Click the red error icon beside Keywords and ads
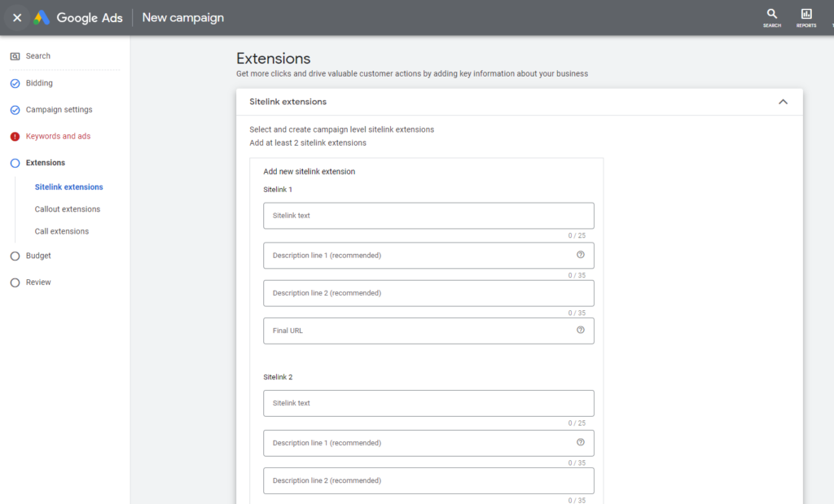The width and height of the screenshot is (834, 504). 15,137
